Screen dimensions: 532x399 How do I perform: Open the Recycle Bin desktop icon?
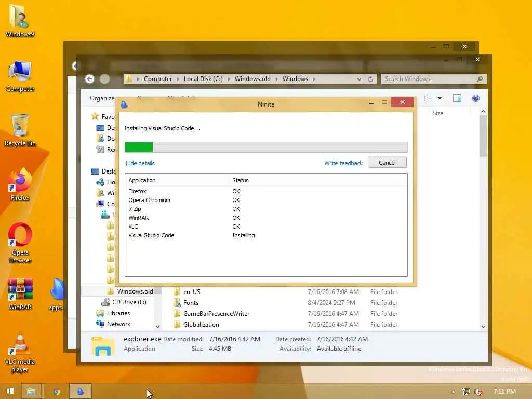20,130
